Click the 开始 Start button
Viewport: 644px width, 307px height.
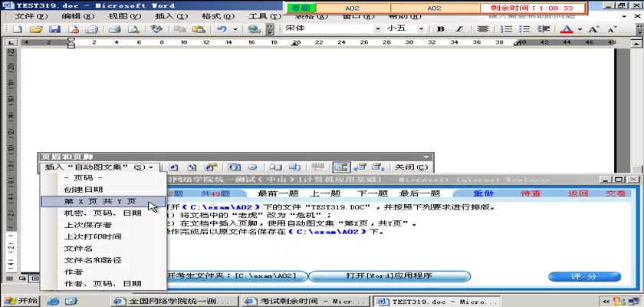click(21, 301)
